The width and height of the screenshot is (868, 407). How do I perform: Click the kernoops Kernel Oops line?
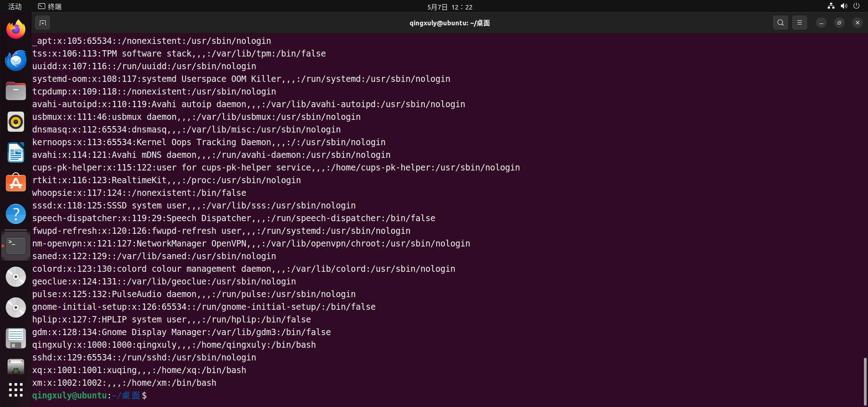(x=209, y=142)
